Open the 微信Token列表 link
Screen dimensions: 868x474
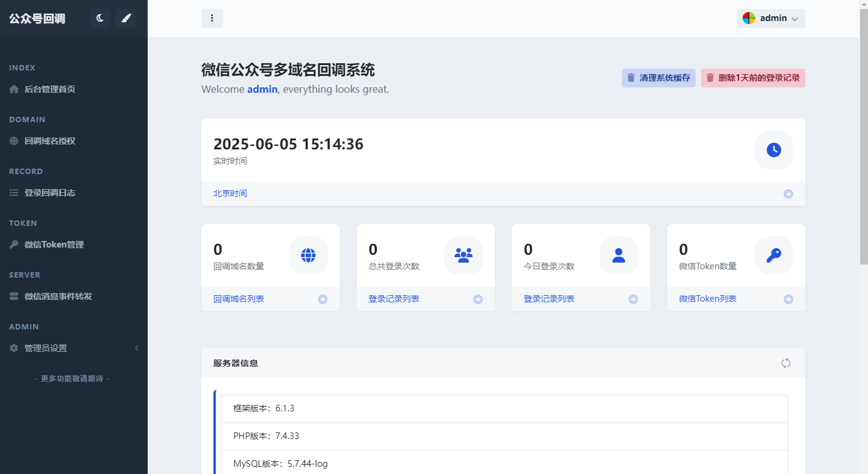(x=708, y=299)
